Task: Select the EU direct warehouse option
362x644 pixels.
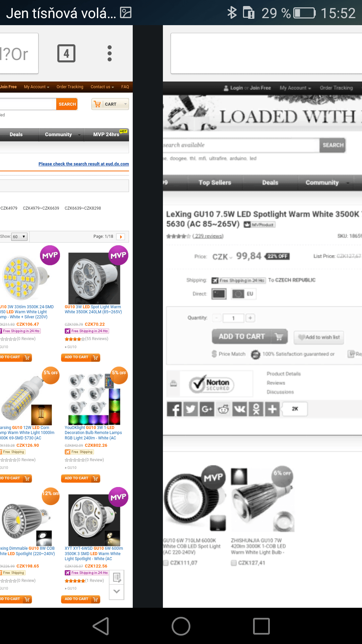Action: 244,294
